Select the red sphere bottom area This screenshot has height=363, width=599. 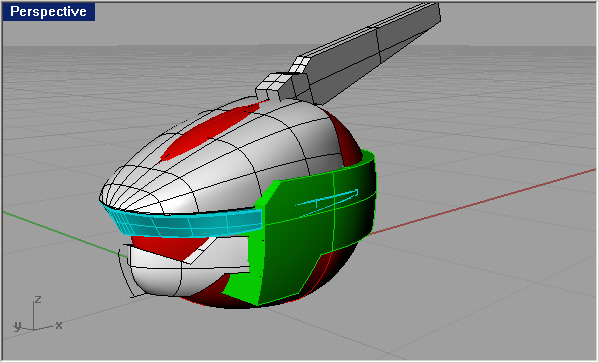click(214, 301)
